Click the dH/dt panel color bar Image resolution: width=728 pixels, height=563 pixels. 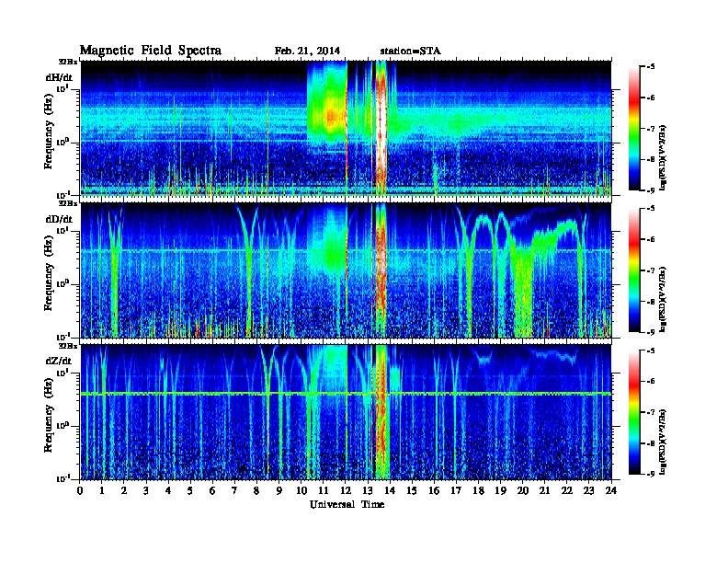click(634, 129)
